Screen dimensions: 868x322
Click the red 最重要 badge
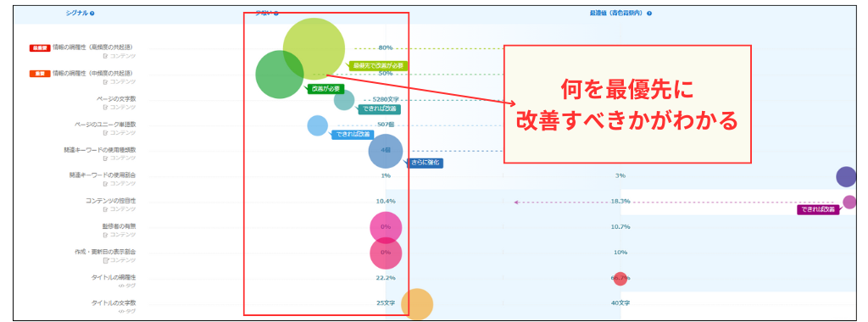(x=40, y=47)
